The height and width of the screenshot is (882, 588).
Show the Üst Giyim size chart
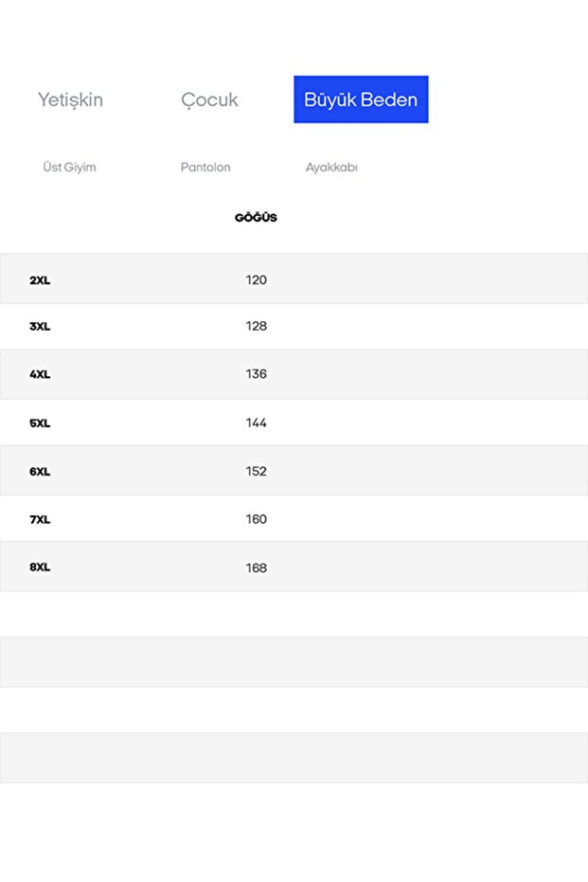(x=69, y=168)
